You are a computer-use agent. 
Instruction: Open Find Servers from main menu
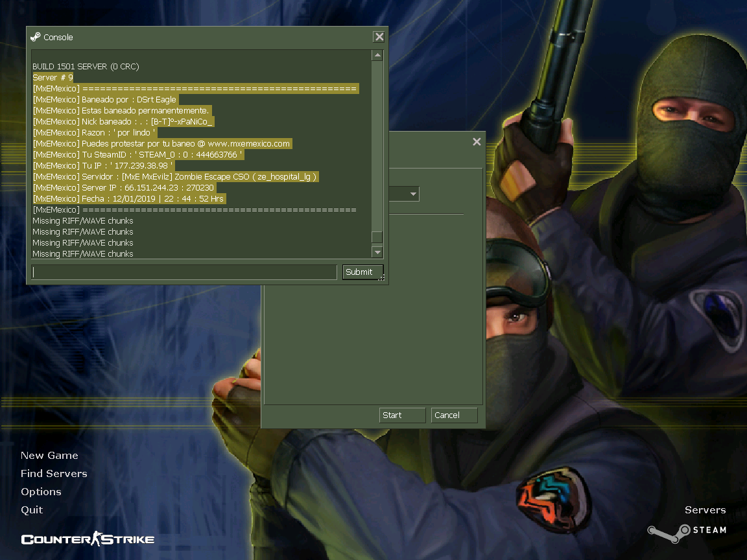point(54,473)
